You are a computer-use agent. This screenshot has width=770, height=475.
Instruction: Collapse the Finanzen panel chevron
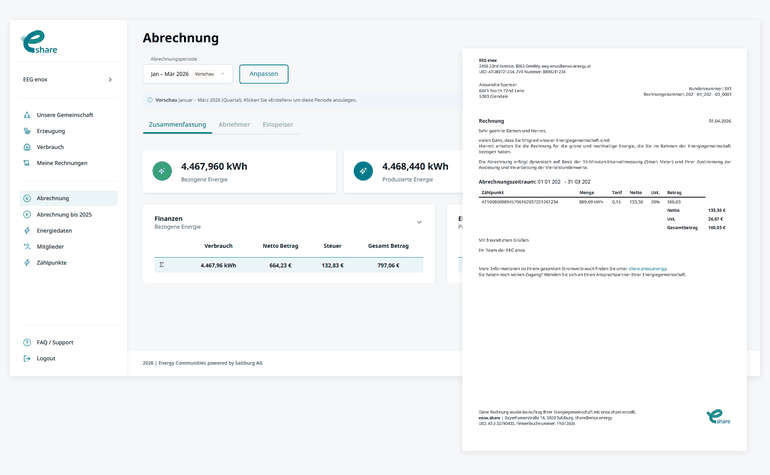419,223
